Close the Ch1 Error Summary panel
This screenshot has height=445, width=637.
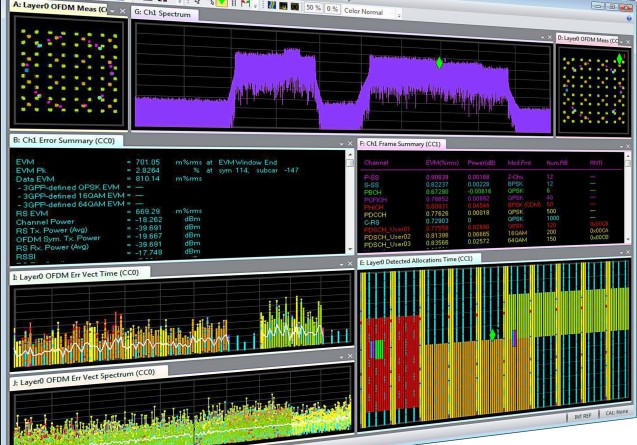pos(349,143)
